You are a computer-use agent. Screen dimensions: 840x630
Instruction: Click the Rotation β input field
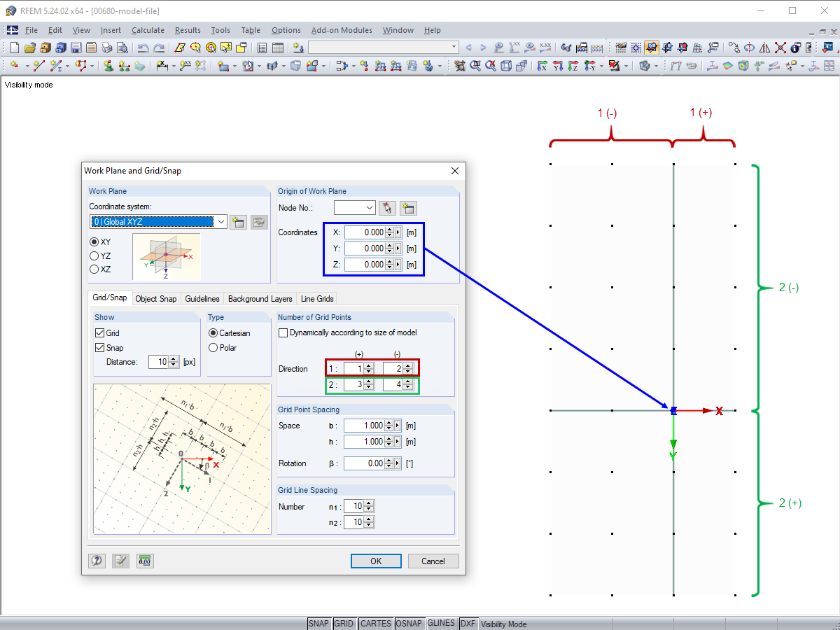click(x=365, y=463)
